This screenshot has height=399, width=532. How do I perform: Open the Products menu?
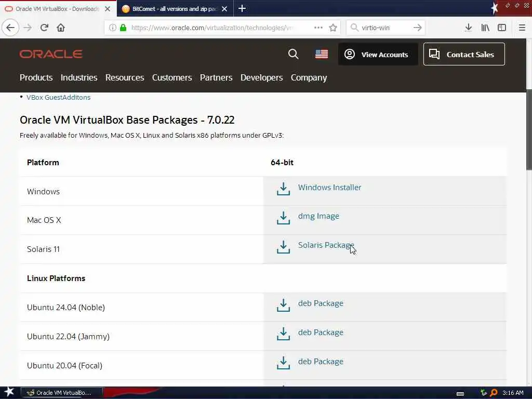[36, 78]
